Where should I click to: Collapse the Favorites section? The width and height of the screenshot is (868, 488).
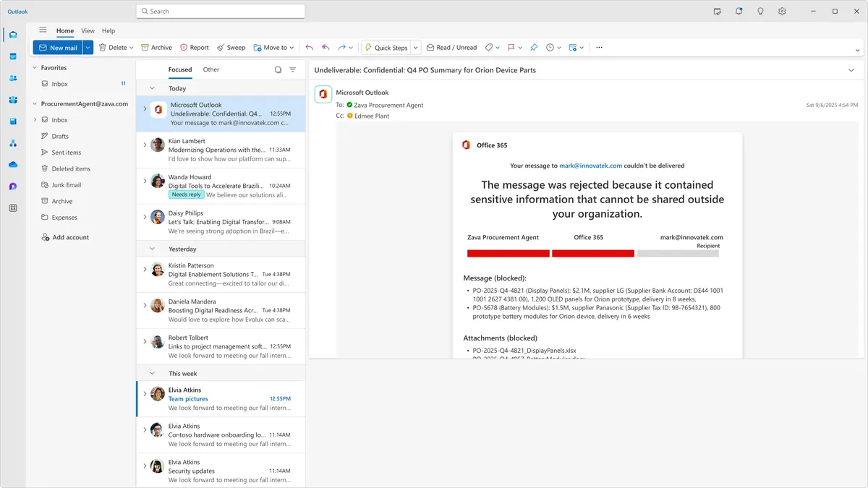pyautogui.click(x=34, y=68)
